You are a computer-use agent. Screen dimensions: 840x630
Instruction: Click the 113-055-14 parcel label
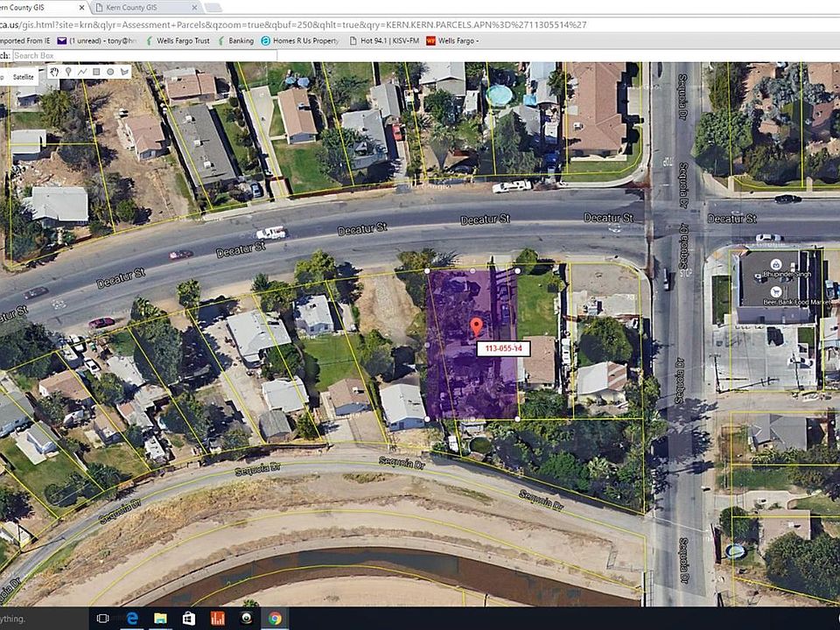coord(503,349)
